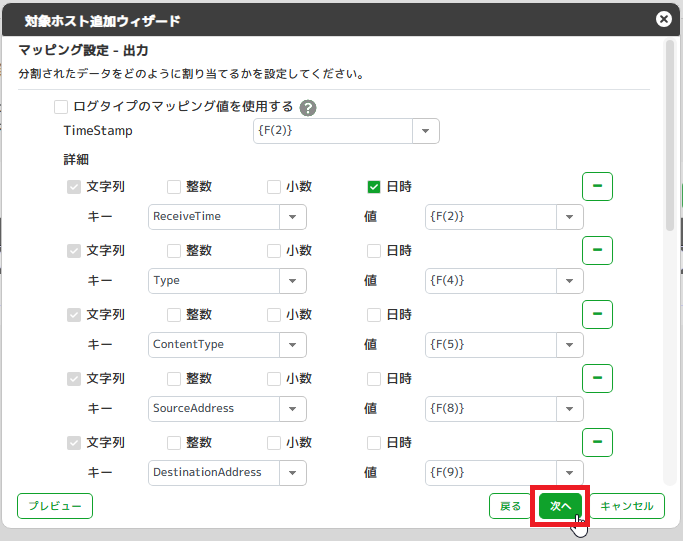Screen dimensions: 683x541
Task: Enable ログタイプのマッピング値を使用する checkbox
Action: coord(62,106)
